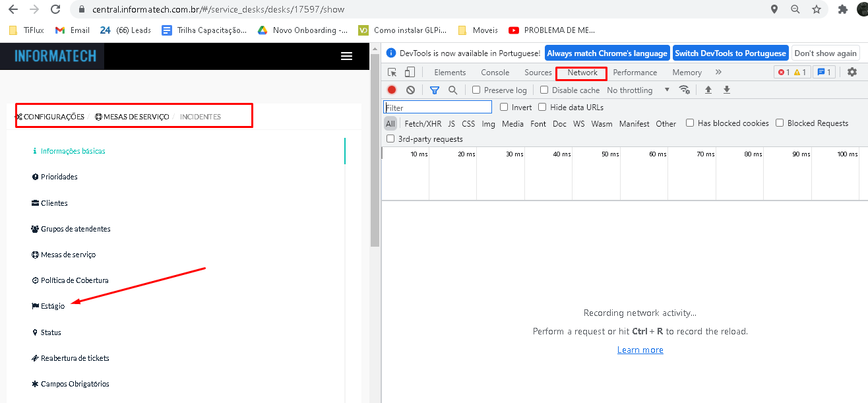Click CONFIGURAÇÕES breadcrumb link
Viewport: 868px width, 403px height.
click(x=50, y=117)
